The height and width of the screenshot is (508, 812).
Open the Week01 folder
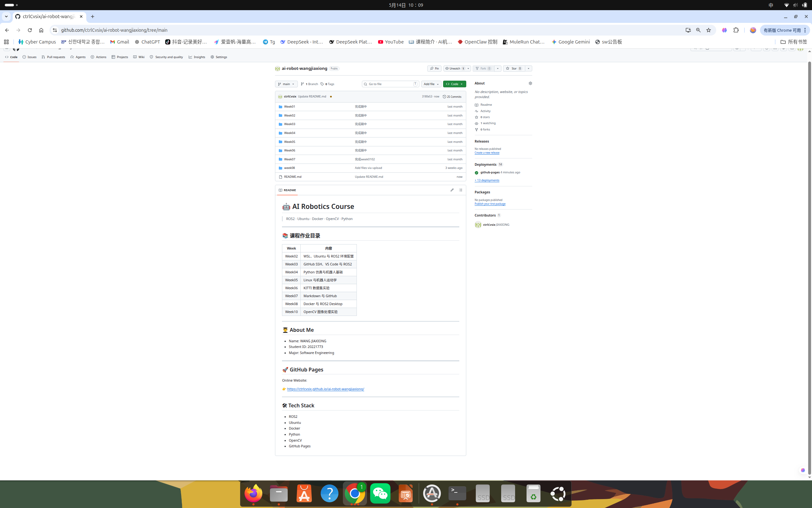click(290, 107)
